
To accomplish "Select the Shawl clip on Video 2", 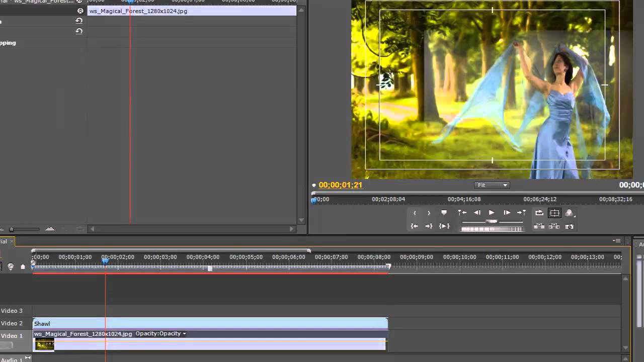I will 210,323.
